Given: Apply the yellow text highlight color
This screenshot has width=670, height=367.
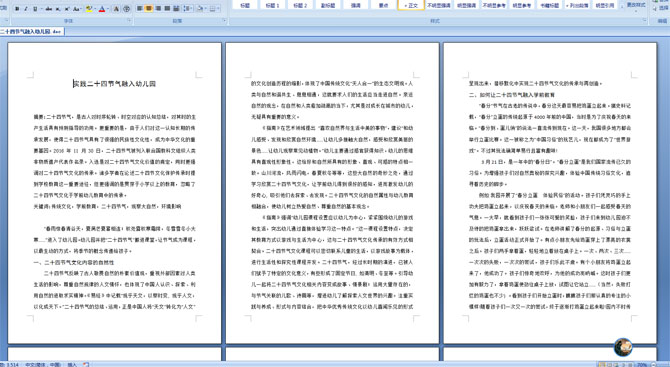Looking at the screenshot, I should tap(89, 9).
